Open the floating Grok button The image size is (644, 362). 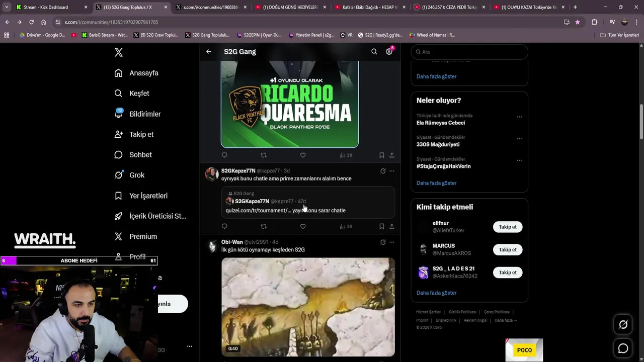(623, 325)
